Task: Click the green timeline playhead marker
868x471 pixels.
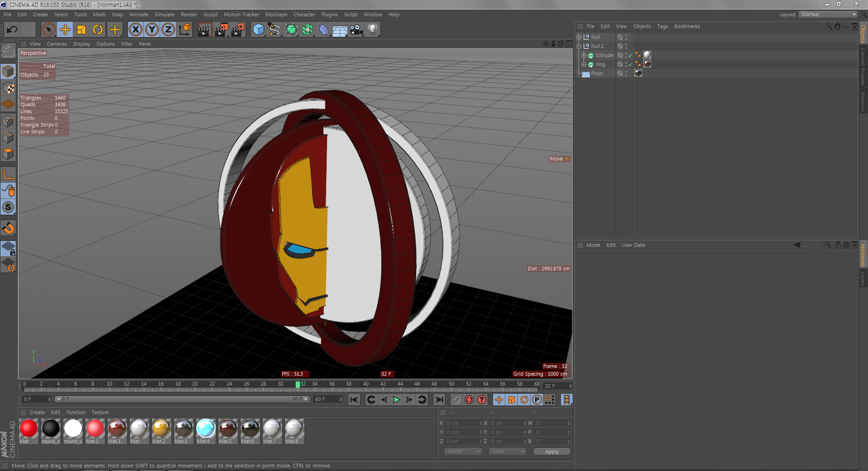Action: tap(298, 385)
